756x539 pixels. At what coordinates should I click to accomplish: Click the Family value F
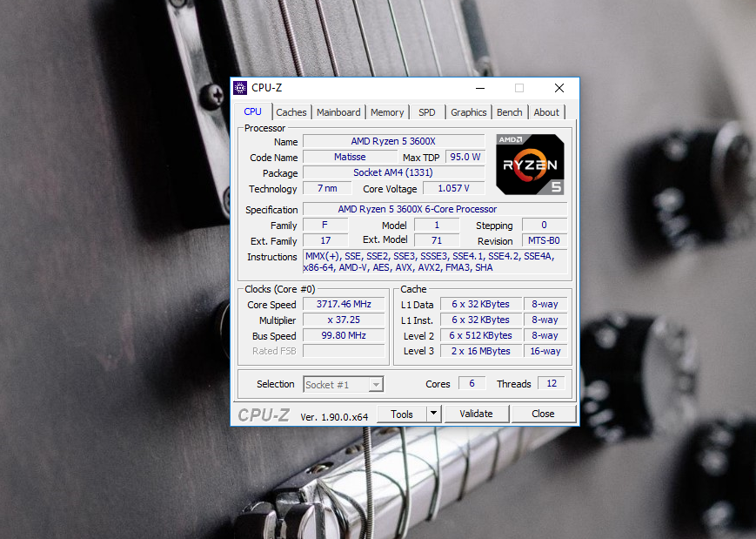click(325, 225)
